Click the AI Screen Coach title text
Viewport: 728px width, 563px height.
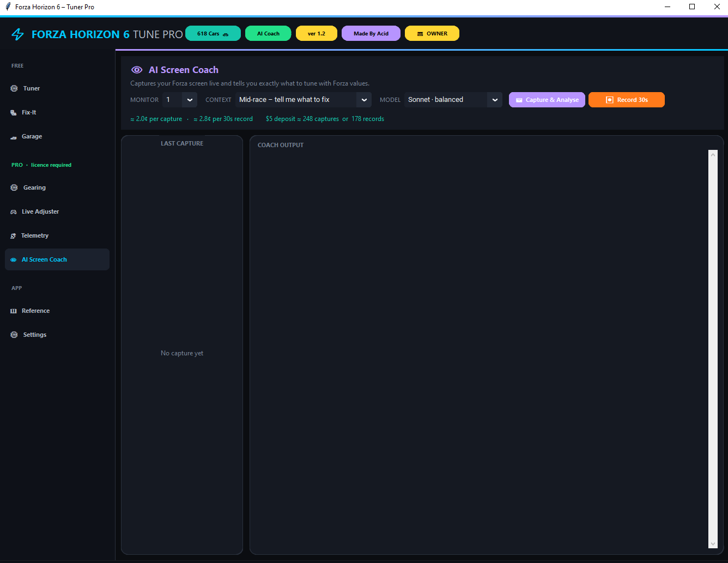point(184,70)
